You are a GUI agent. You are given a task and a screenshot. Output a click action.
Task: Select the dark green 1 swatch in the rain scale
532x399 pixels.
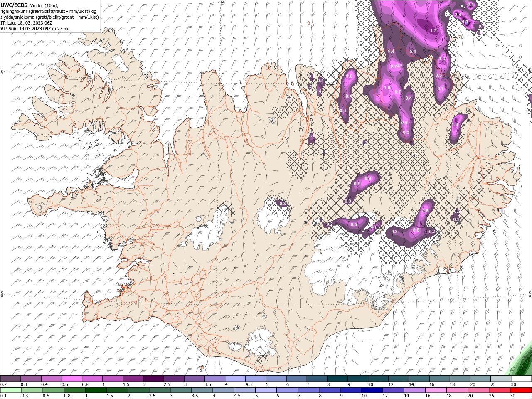point(96,390)
